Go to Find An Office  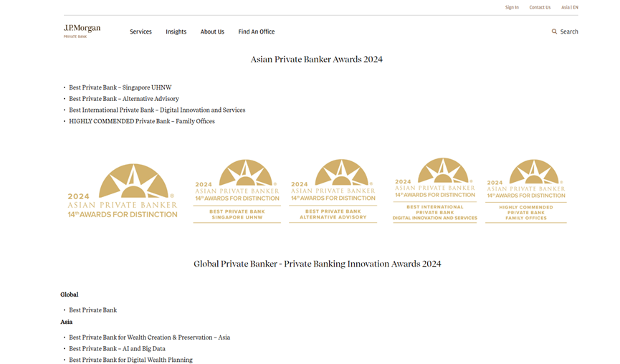(256, 32)
